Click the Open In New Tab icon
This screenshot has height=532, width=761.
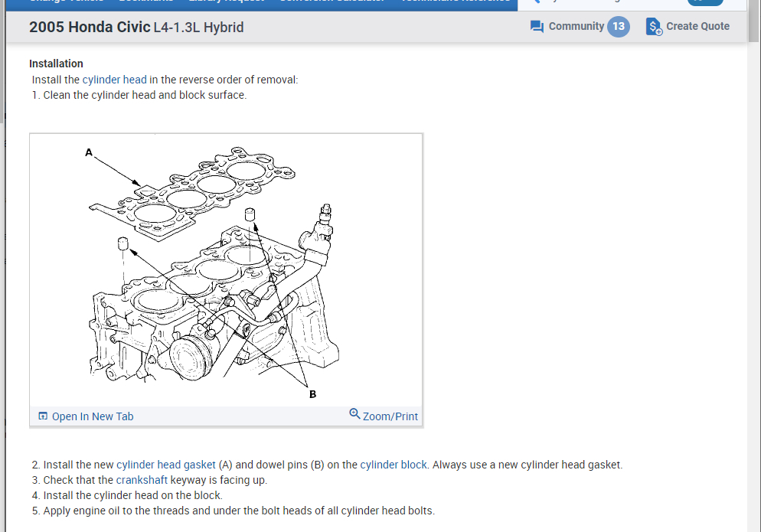click(x=43, y=416)
